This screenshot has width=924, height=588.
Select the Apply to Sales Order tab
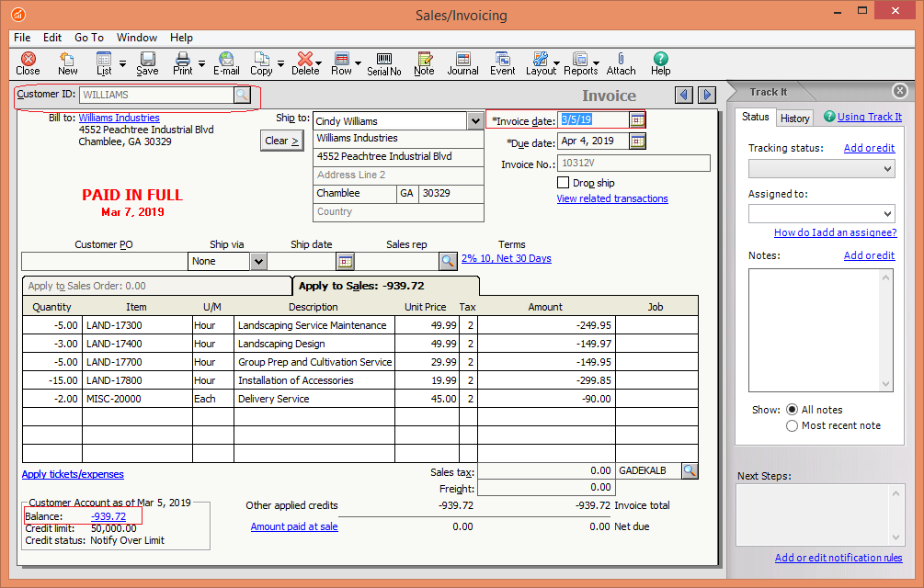coord(156,286)
